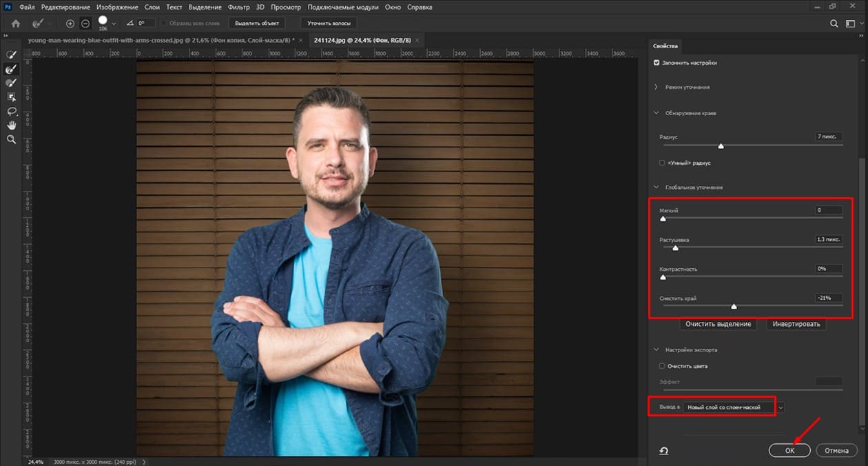Image resolution: width=868 pixels, height=466 pixels.
Task: Click the Инвертировать button
Action: 796,324
